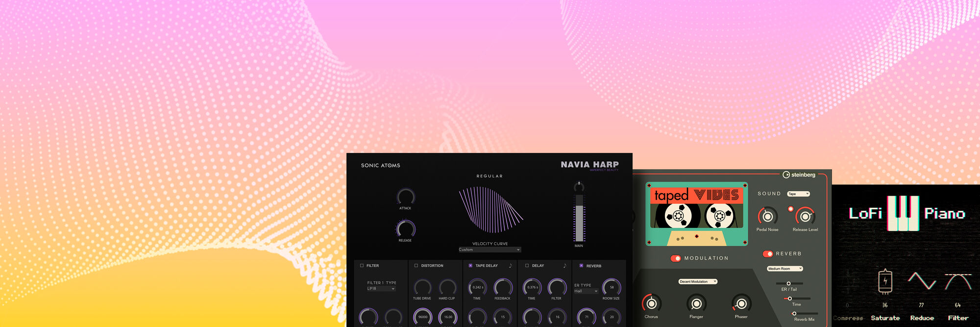980x327 pixels.
Task: Click the Reduce zigzag wave icon in LoFi Piano
Action: pos(922,281)
